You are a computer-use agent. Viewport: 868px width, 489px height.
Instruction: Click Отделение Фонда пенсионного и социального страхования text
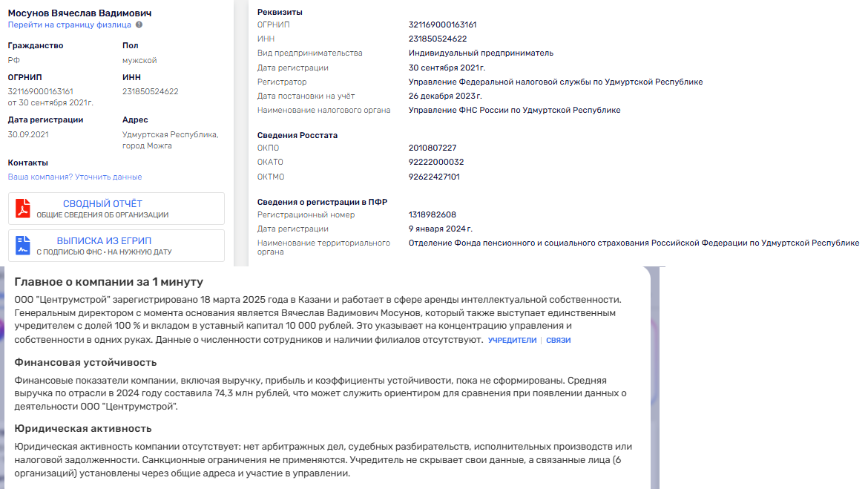(x=634, y=243)
